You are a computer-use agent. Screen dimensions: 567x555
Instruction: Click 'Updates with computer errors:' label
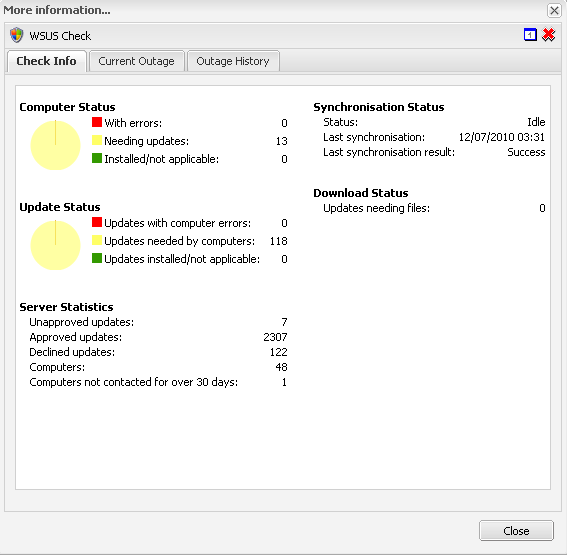click(178, 223)
